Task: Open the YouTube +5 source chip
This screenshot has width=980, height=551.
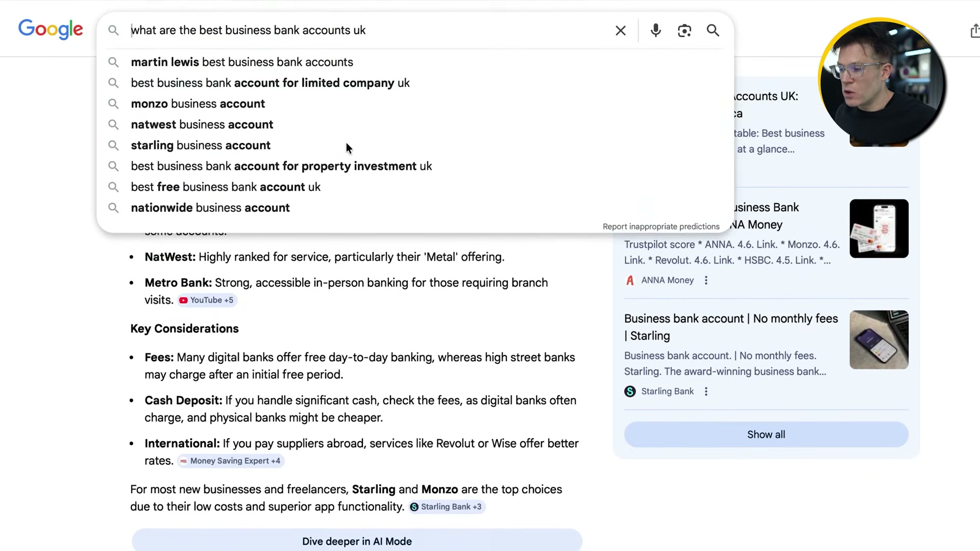Action: [x=207, y=300]
